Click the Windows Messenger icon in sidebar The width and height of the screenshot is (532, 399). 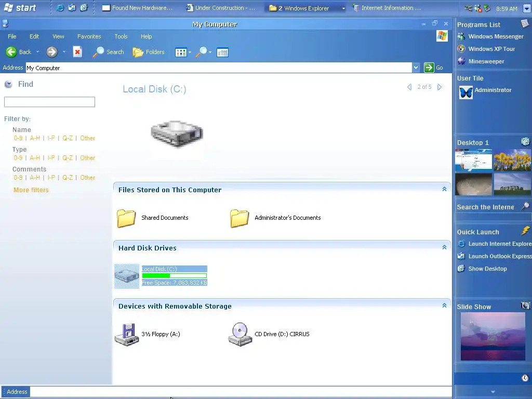pyautogui.click(x=461, y=36)
